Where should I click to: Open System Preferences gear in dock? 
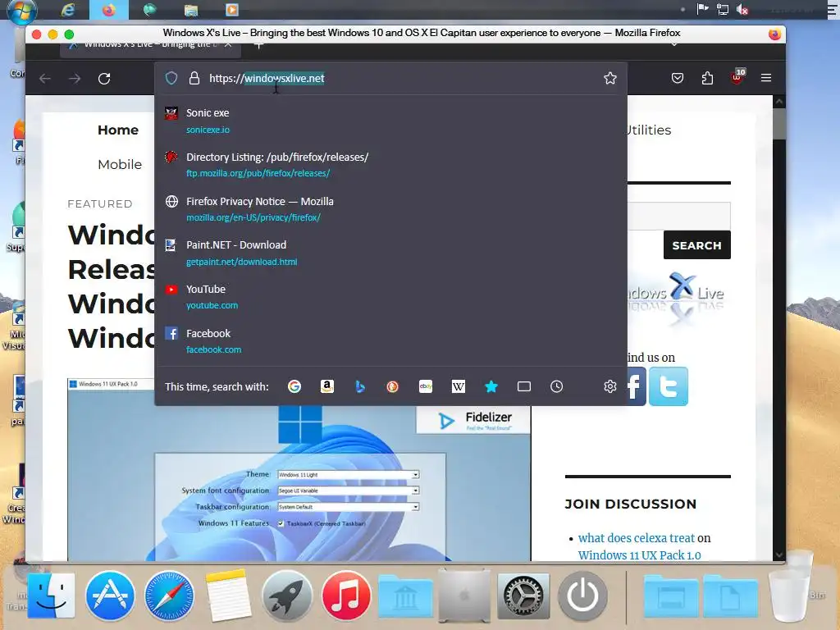click(x=523, y=596)
